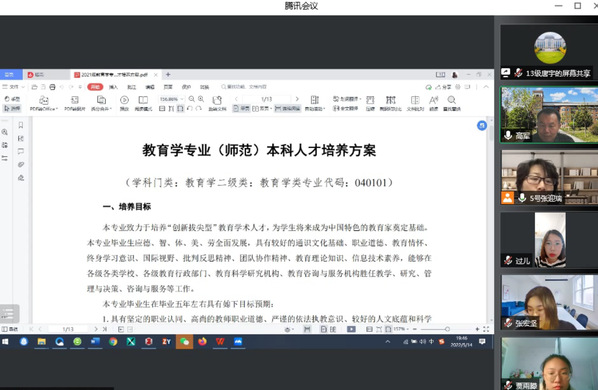
Task: Click the compress PDF icon
Action: tap(370, 103)
